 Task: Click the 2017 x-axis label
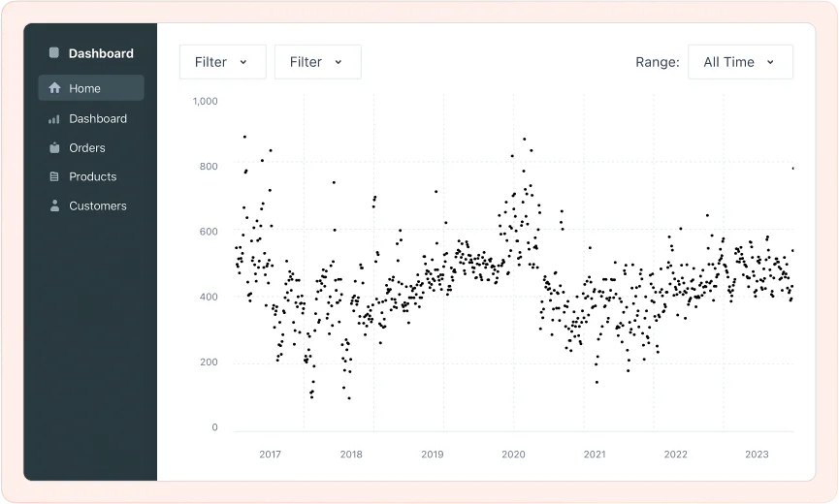[x=270, y=455]
